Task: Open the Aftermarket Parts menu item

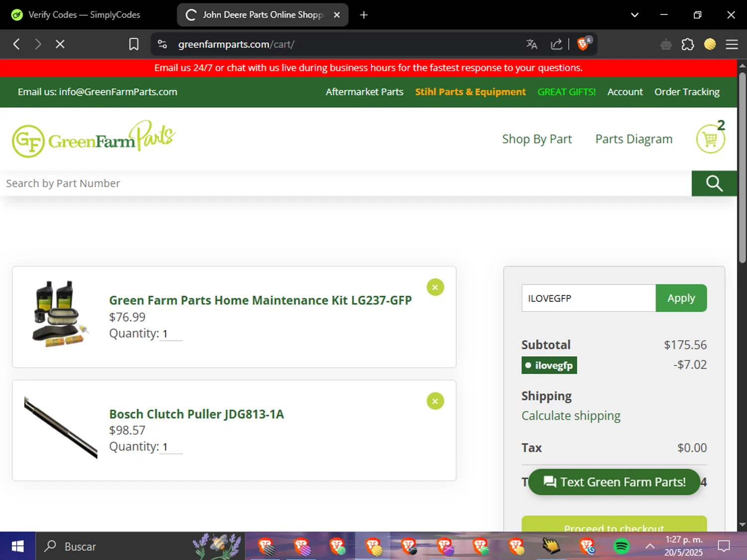Action: (365, 92)
